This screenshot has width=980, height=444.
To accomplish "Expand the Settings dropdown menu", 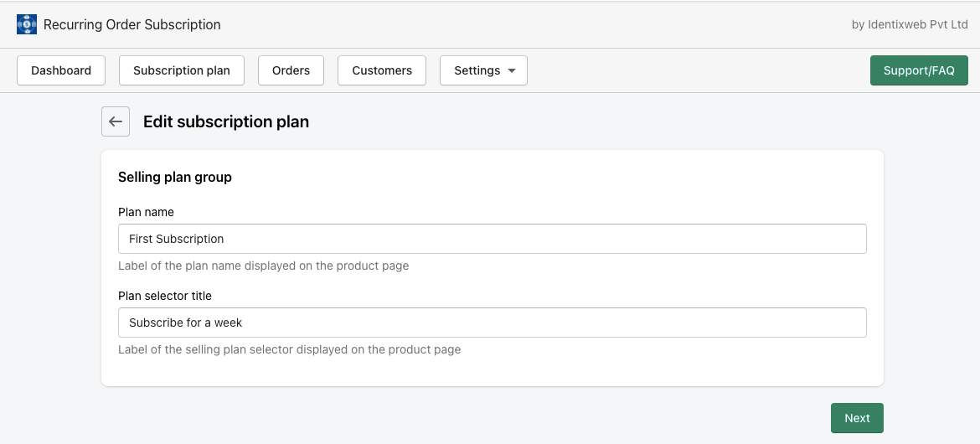I will click(x=483, y=71).
